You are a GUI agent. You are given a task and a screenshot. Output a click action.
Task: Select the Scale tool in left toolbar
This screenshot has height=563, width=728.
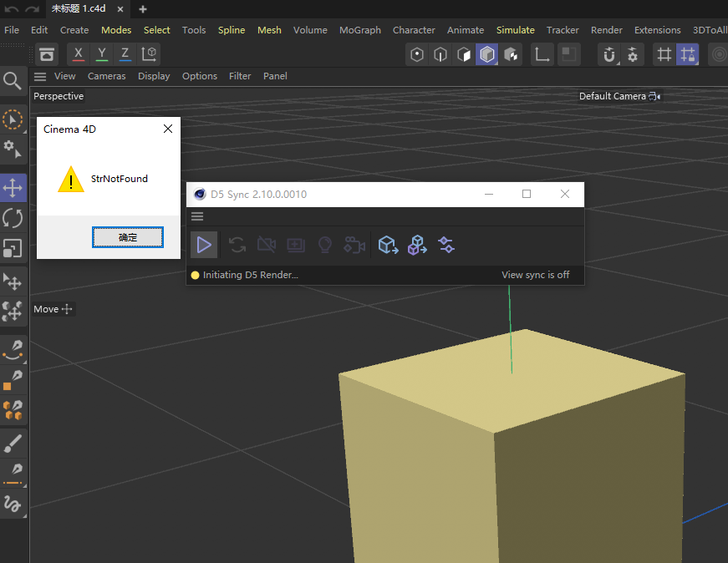tap(13, 248)
